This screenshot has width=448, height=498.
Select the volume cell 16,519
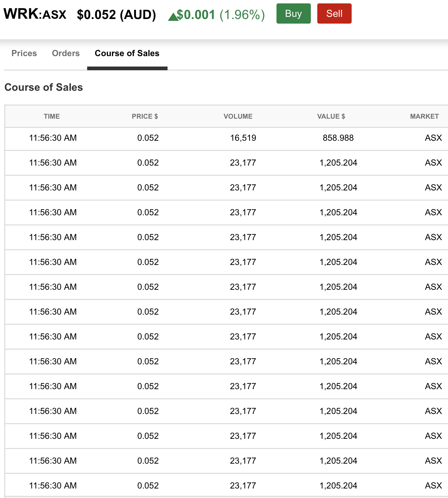(243, 138)
